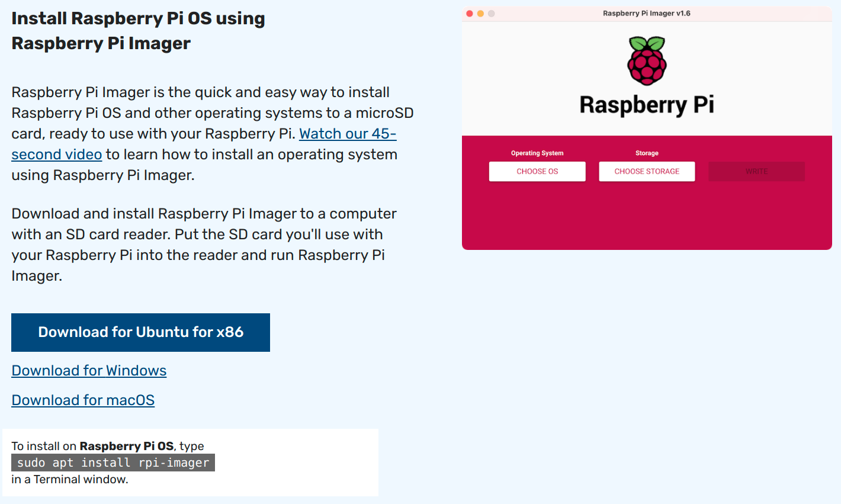Click CHOOSE STORAGE in Imager screenshot

tap(647, 171)
